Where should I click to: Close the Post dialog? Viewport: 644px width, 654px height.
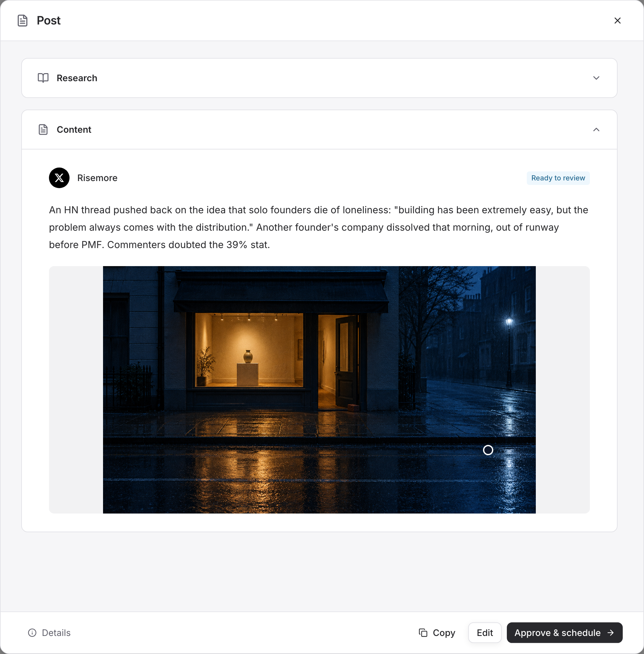coord(617,21)
